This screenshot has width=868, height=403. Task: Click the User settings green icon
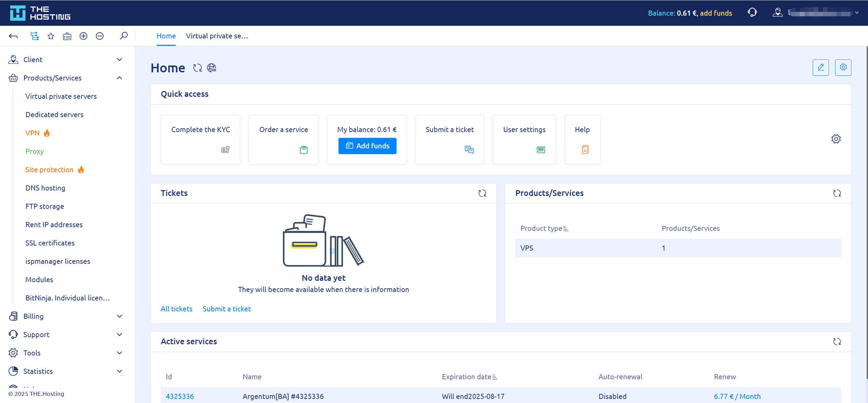541,150
